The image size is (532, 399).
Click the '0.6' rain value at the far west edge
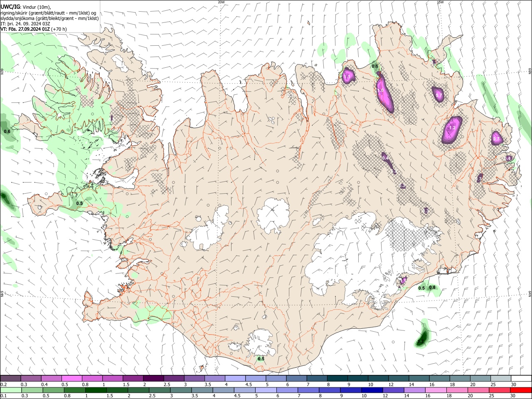point(7,132)
